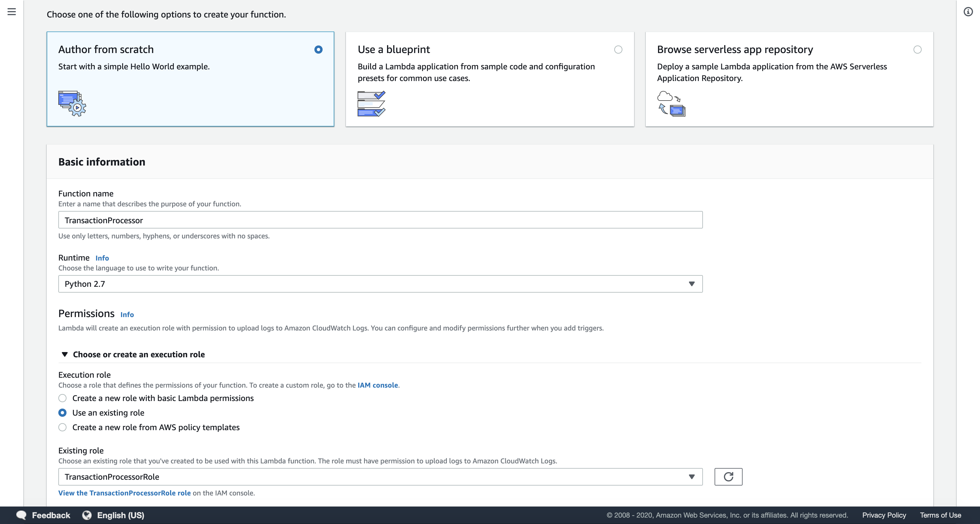This screenshot has width=980, height=524.
Task: Click the Feedback speech bubble icon
Action: tap(21, 515)
